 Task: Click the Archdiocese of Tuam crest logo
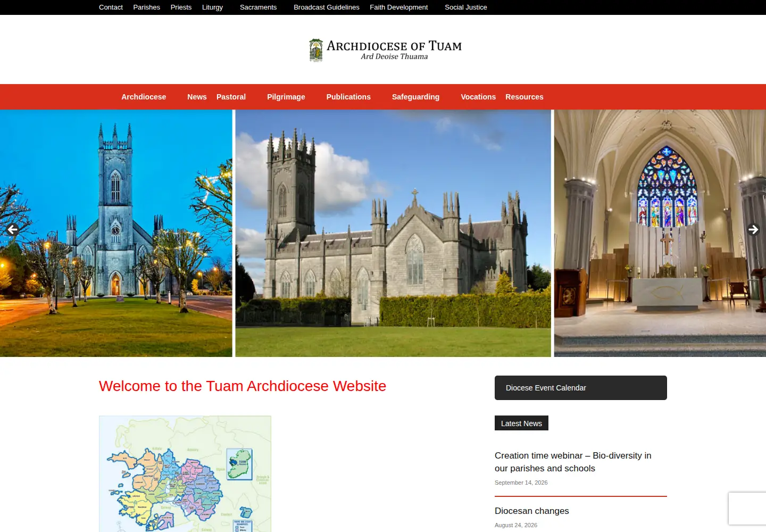click(x=316, y=51)
